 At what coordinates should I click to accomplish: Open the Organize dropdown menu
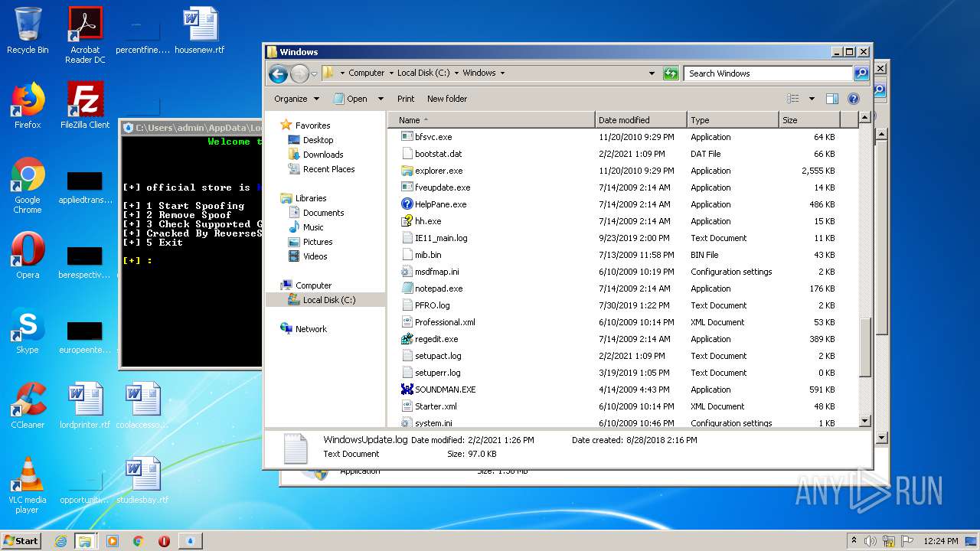(x=297, y=99)
